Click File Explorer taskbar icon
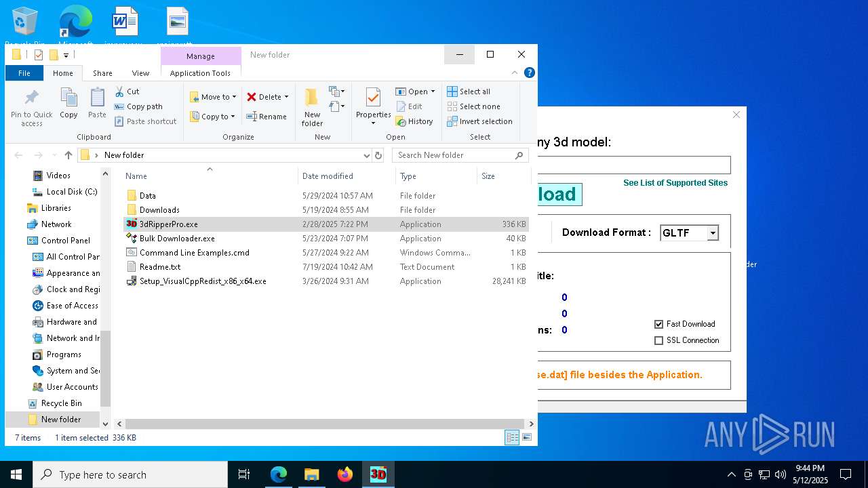The height and width of the screenshot is (488, 868). (312, 474)
